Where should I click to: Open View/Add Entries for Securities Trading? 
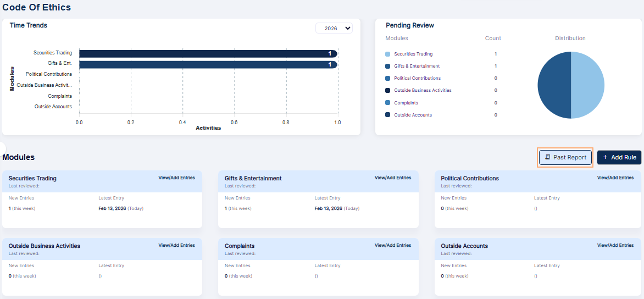[176, 178]
